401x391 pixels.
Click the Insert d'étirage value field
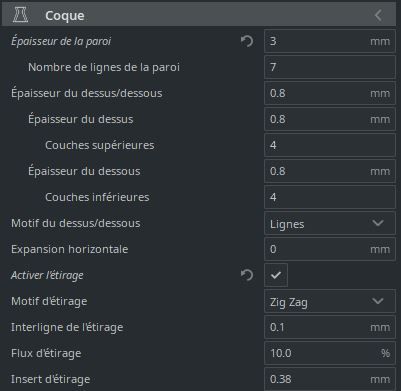[x=330, y=379]
